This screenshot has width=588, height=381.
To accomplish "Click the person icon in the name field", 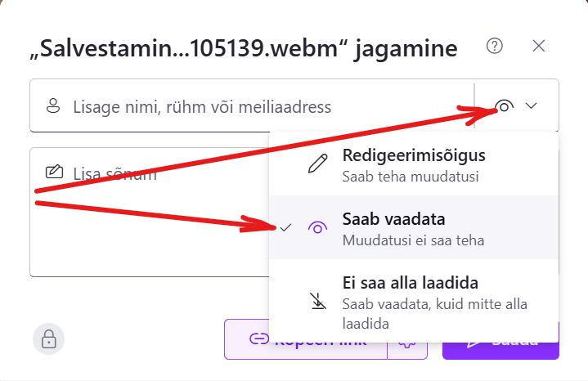I will tap(54, 105).
